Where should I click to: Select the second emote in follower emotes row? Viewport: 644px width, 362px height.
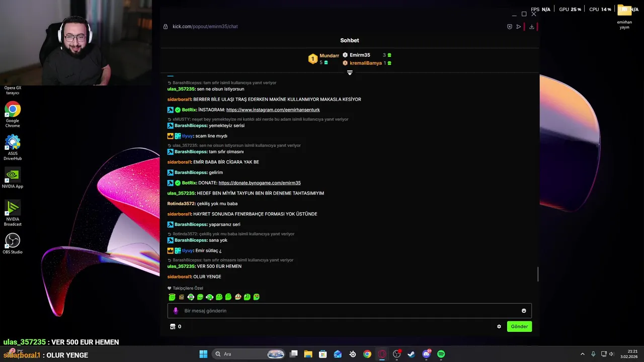[x=182, y=297]
